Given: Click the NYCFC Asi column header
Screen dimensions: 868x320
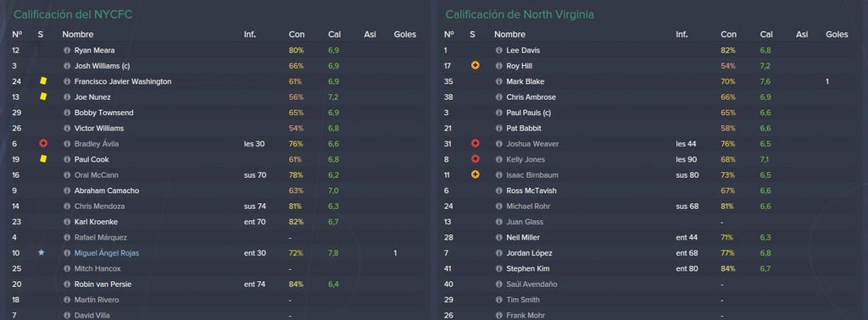Looking at the screenshot, I should coord(370,34).
